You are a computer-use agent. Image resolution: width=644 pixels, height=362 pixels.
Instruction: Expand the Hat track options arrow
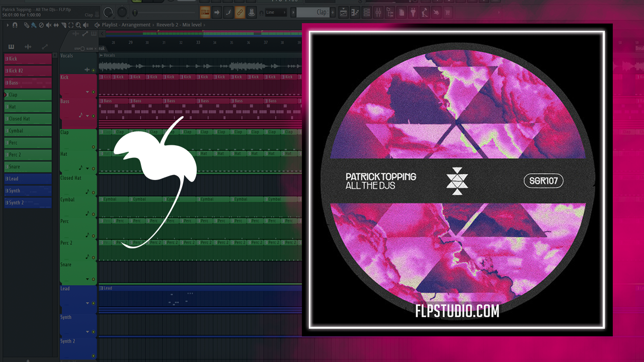click(88, 168)
